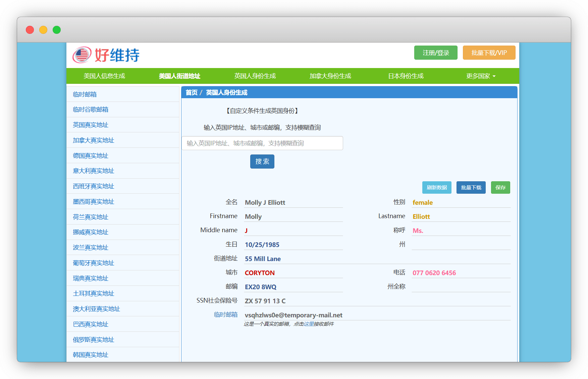The image size is (588, 379).
Task: Click the blue 批量下载 button above results
Action: (471, 188)
